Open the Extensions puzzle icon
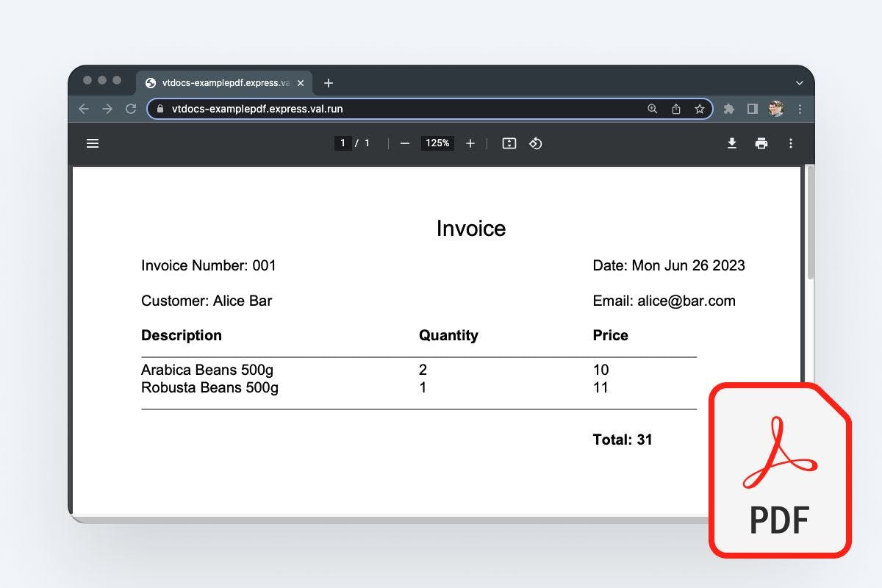 coord(729,109)
